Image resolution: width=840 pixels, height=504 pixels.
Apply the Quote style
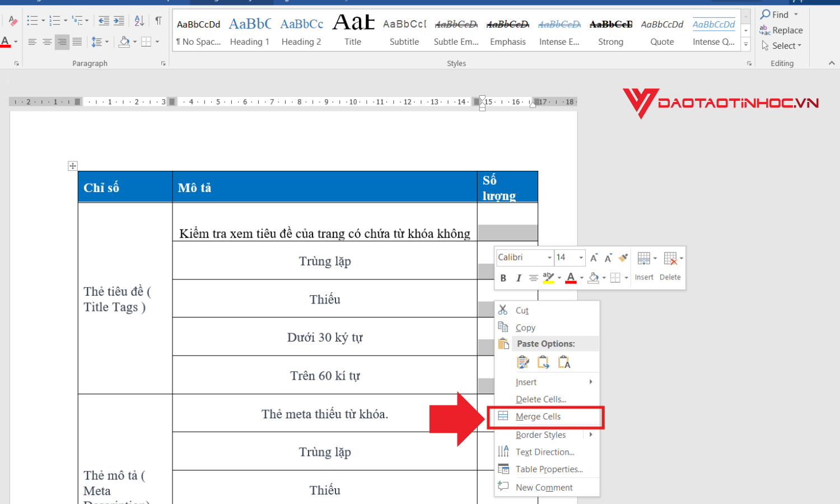662,31
